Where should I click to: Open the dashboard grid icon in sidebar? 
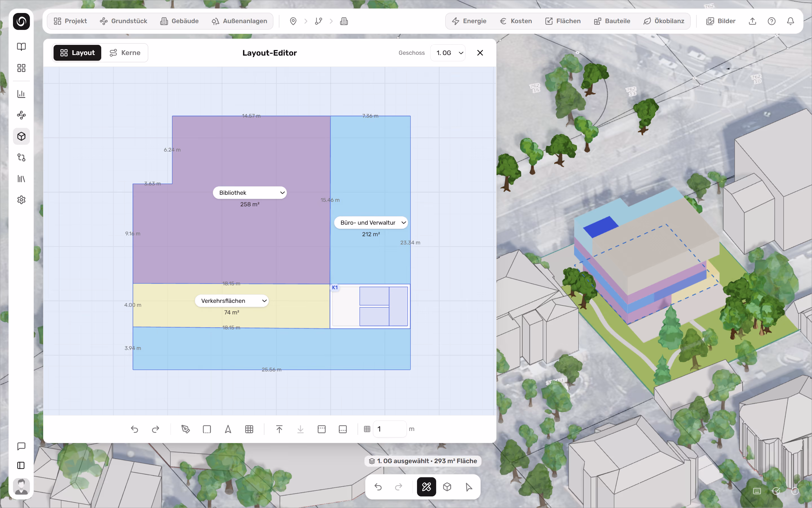tap(21, 68)
